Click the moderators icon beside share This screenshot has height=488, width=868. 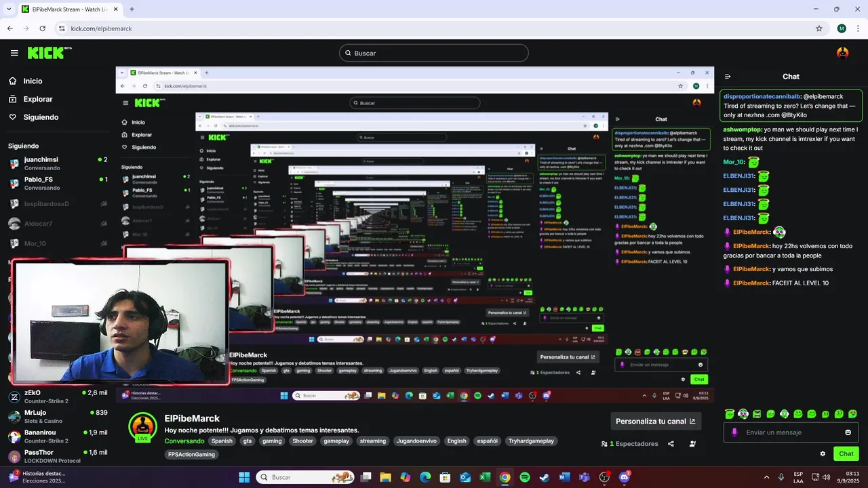pyautogui.click(x=692, y=444)
